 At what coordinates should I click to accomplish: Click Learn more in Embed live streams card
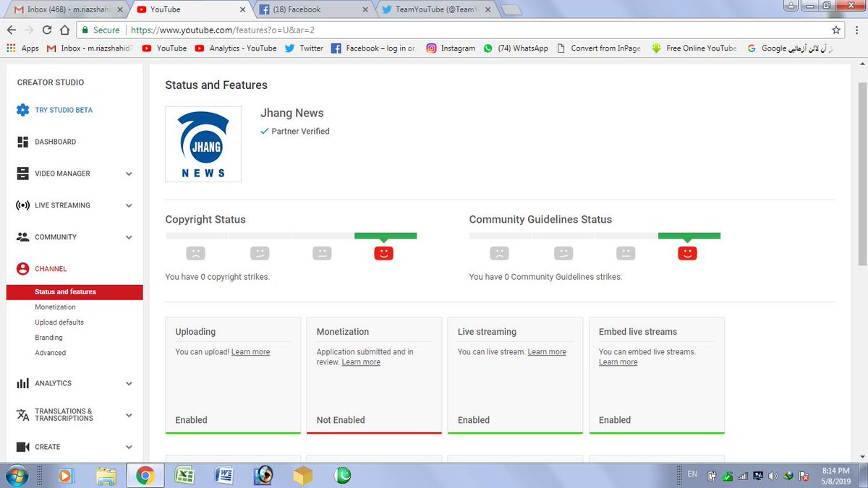[618, 362]
